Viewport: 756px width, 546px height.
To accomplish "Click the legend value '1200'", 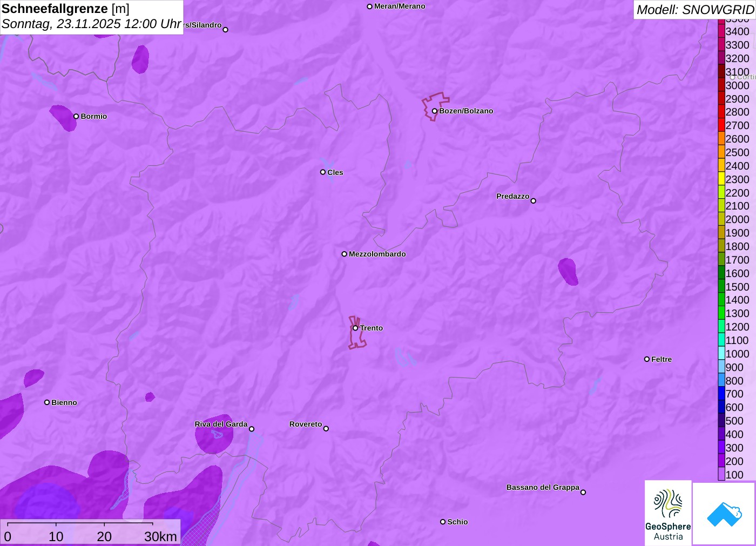I will click(x=737, y=327).
